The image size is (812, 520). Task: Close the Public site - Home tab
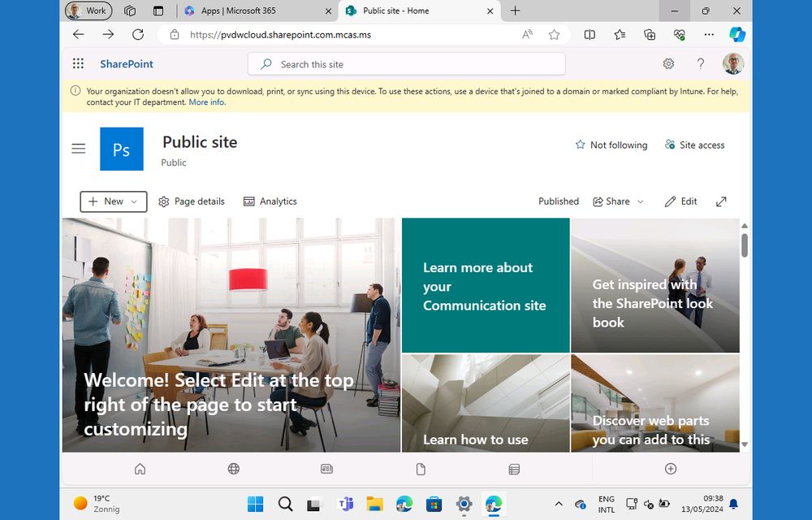[490, 11]
